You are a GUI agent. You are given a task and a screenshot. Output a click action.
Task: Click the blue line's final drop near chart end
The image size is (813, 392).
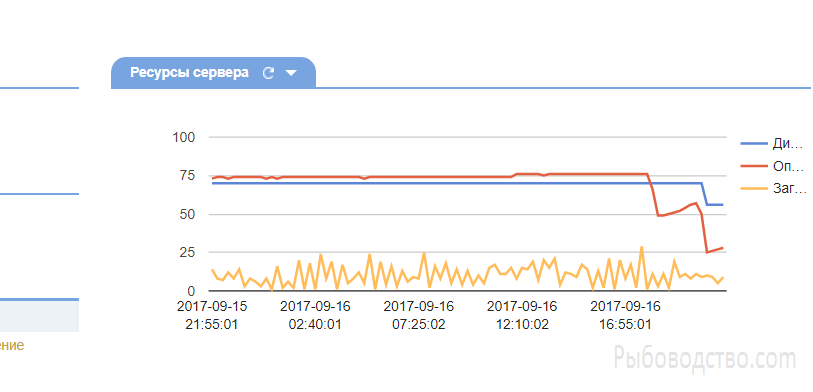tap(706, 194)
